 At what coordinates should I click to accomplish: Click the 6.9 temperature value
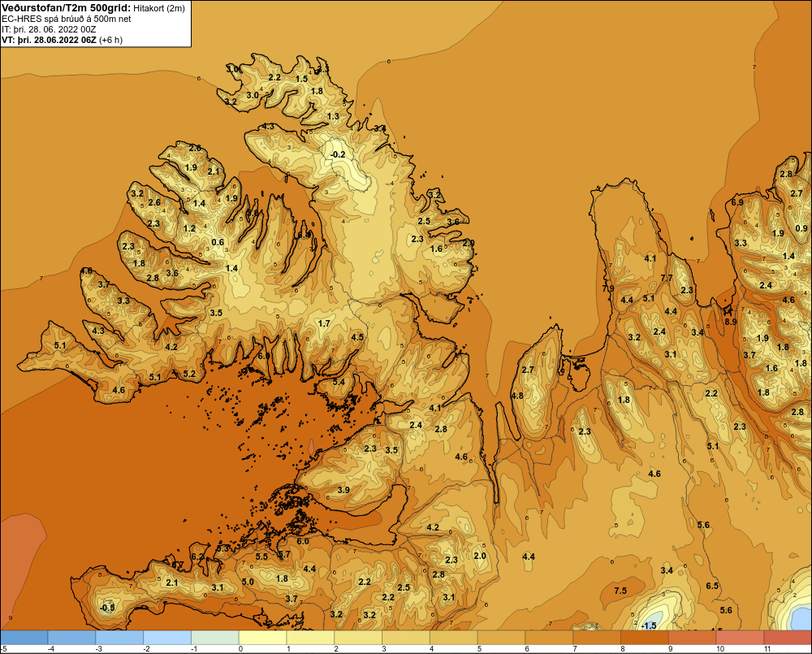click(737, 202)
